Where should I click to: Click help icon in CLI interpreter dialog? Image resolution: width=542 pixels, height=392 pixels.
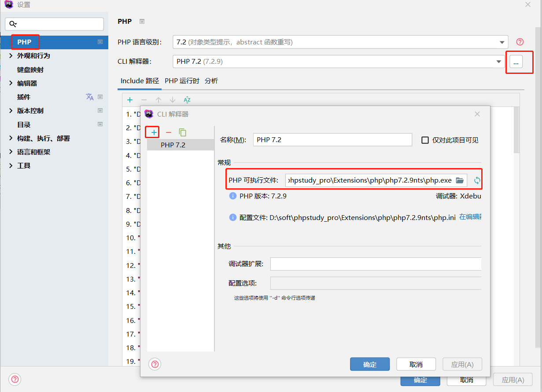point(155,364)
